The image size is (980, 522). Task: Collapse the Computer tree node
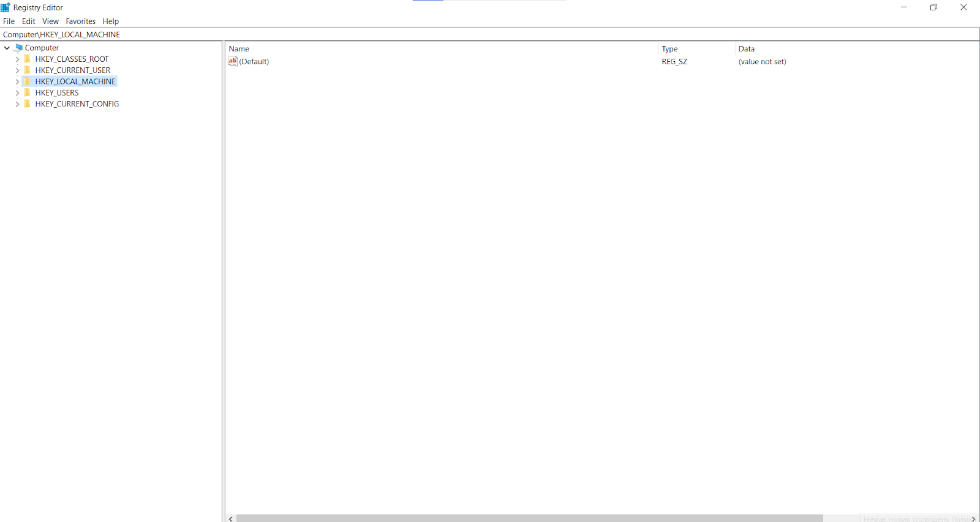(7, 48)
